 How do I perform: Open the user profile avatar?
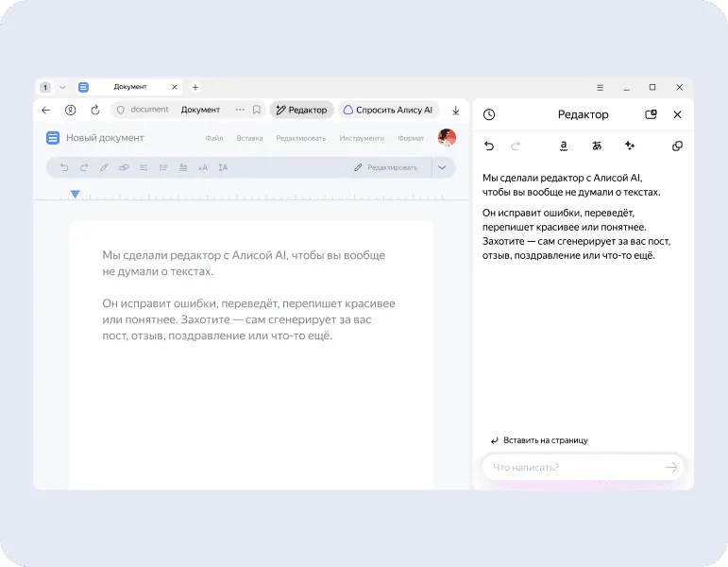click(447, 138)
